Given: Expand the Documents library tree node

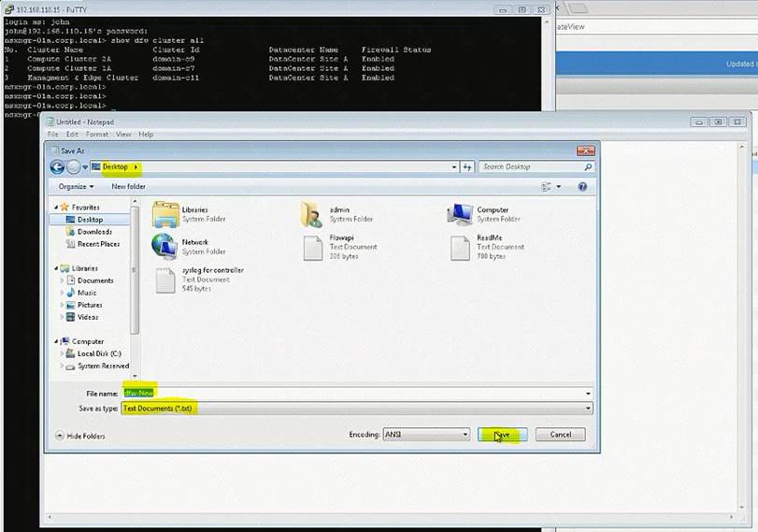Looking at the screenshot, I should (64, 280).
